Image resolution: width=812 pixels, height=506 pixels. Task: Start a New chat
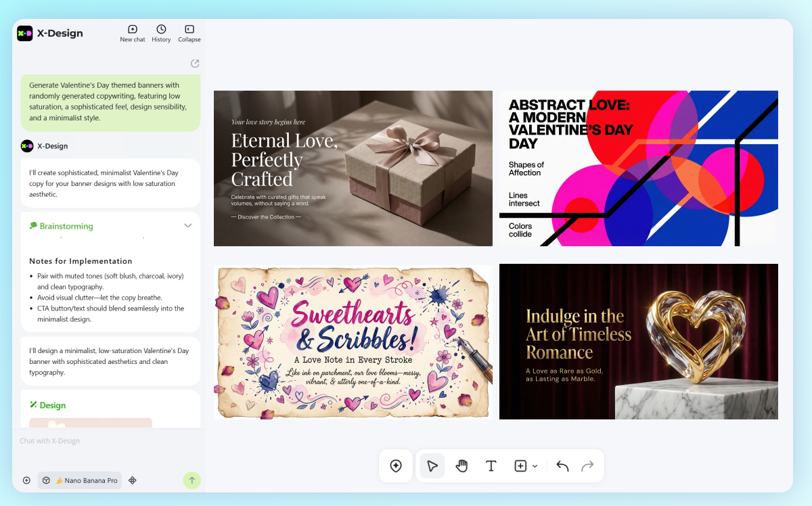133,33
